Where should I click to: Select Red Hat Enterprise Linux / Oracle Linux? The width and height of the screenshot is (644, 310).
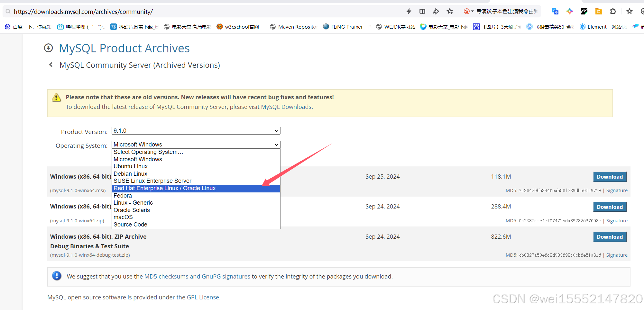tap(196, 188)
